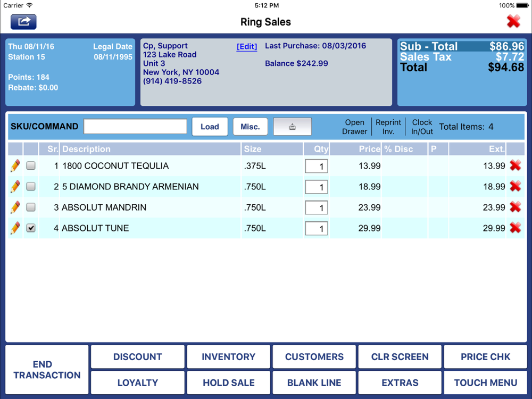Follow the [Edit] customer link
This screenshot has height=399, width=532.
[x=247, y=46]
